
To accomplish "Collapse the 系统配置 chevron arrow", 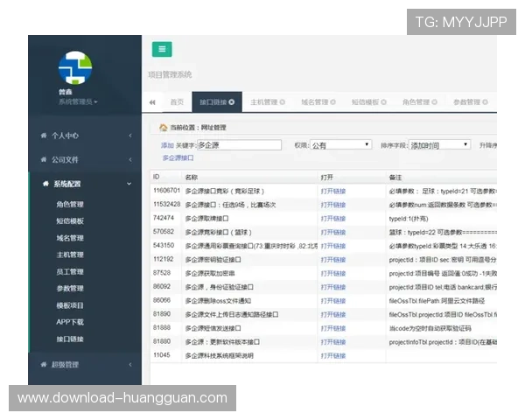I will point(129,184).
